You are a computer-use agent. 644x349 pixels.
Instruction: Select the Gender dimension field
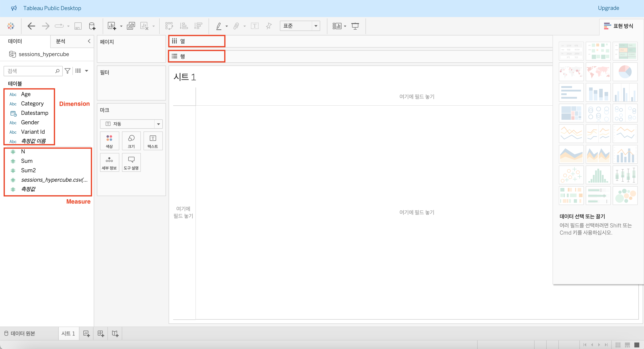30,122
